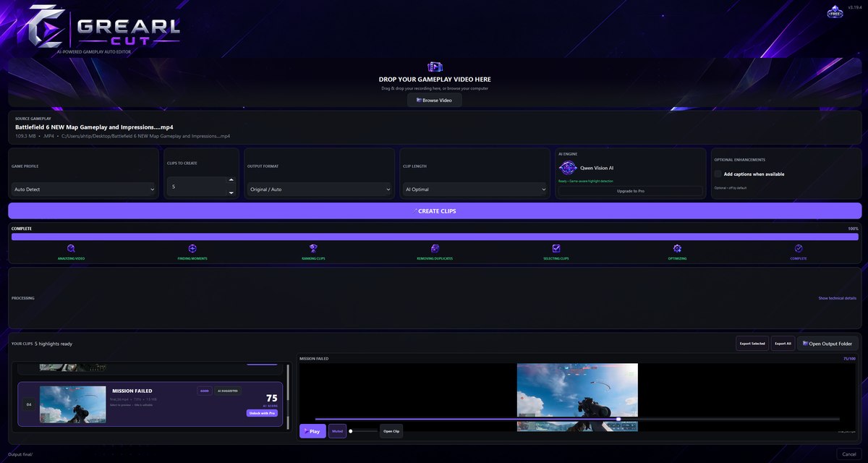Open the Output Format dropdown
Viewport: 868px width, 463px height.
click(319, 190)
